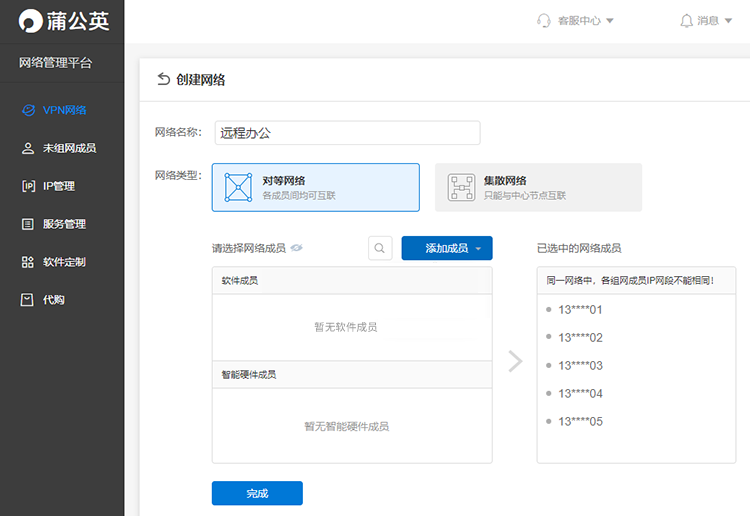Expand the 客服中心 dropdown arrow
Viewport: 750px width, 516px height.
610,21
